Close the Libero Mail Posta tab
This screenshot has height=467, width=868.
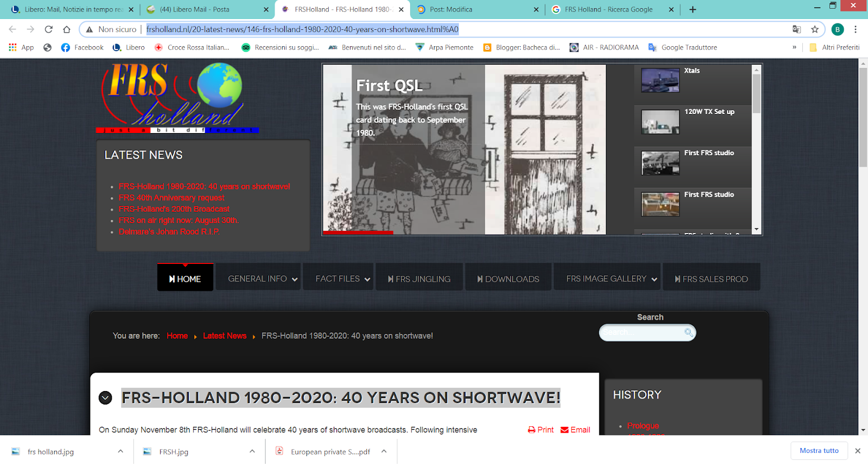[266, 9]
